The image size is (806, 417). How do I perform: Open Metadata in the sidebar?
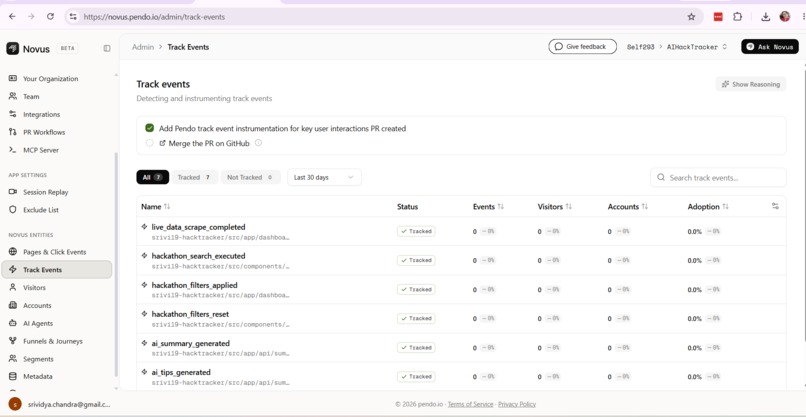38,376
